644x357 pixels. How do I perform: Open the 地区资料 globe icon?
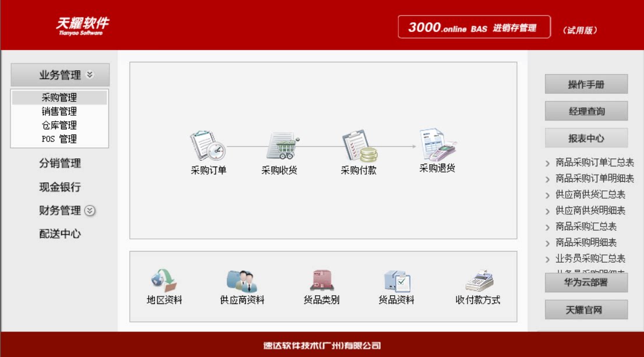coord(164,280)
